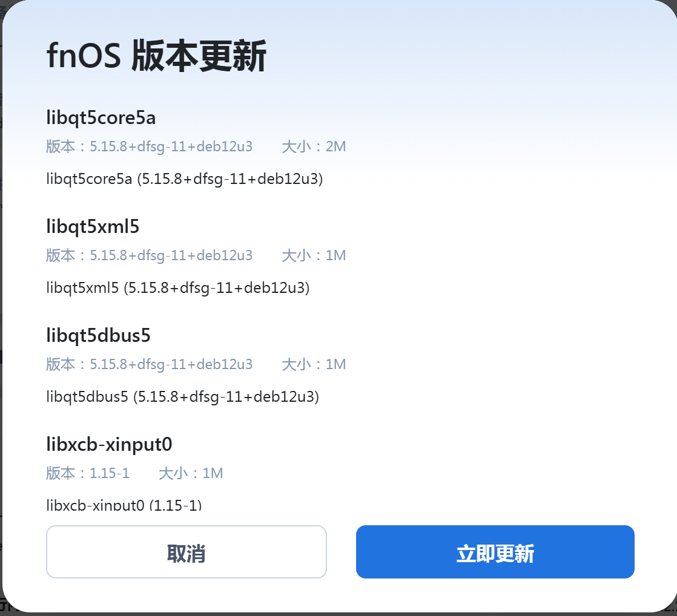Viewport: 677px width, 616px height.
Task: Select the libqt5core5a package heading
Action: (101, 118)
